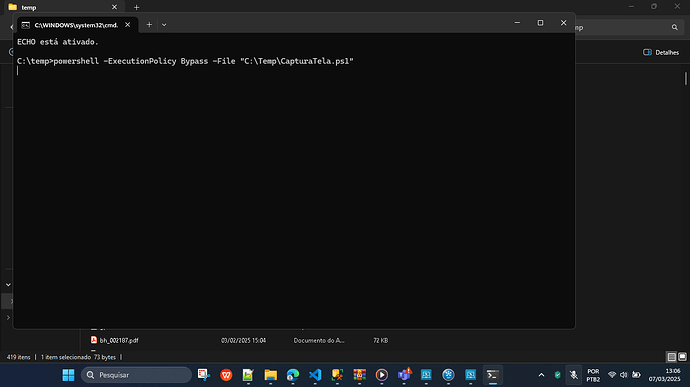Collapse the navigation pane chevron in File Explorer
Screen dimensions: 690x387
(x=8, y=285)
